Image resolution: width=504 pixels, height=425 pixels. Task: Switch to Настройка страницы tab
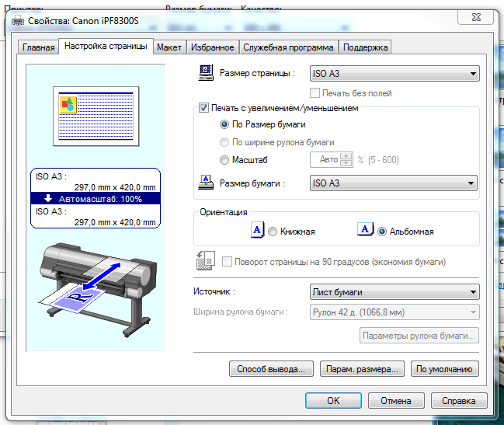106,46
